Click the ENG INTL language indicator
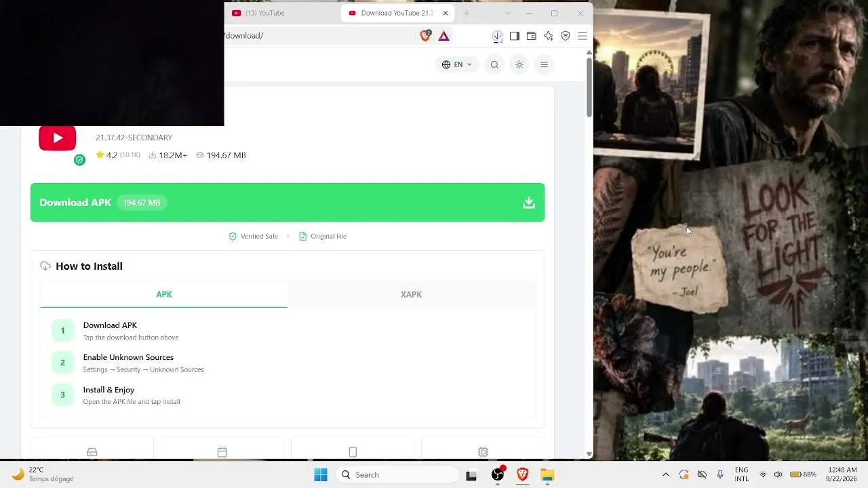Screen dimensions: 868x488 point(742,474)
